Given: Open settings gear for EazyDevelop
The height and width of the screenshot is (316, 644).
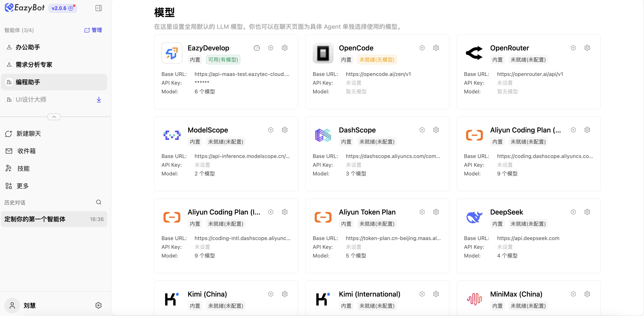Looking at the screenshot, I should (285, 48).
